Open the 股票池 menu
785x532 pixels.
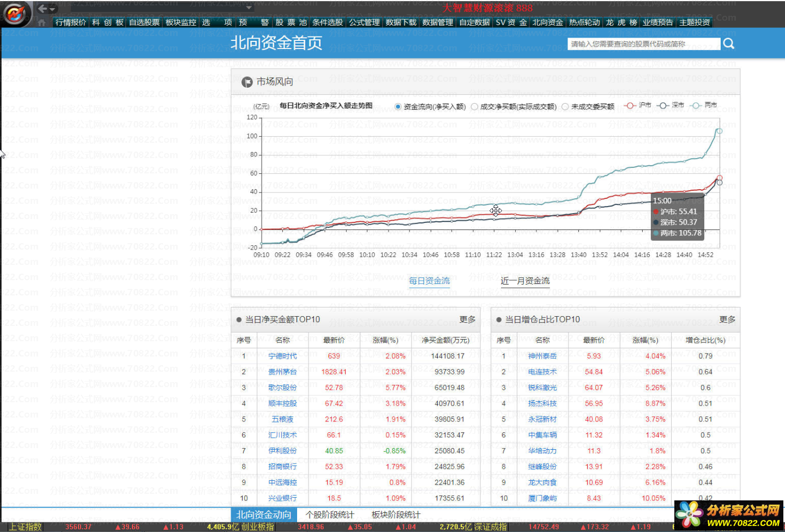tap(291, 22)
